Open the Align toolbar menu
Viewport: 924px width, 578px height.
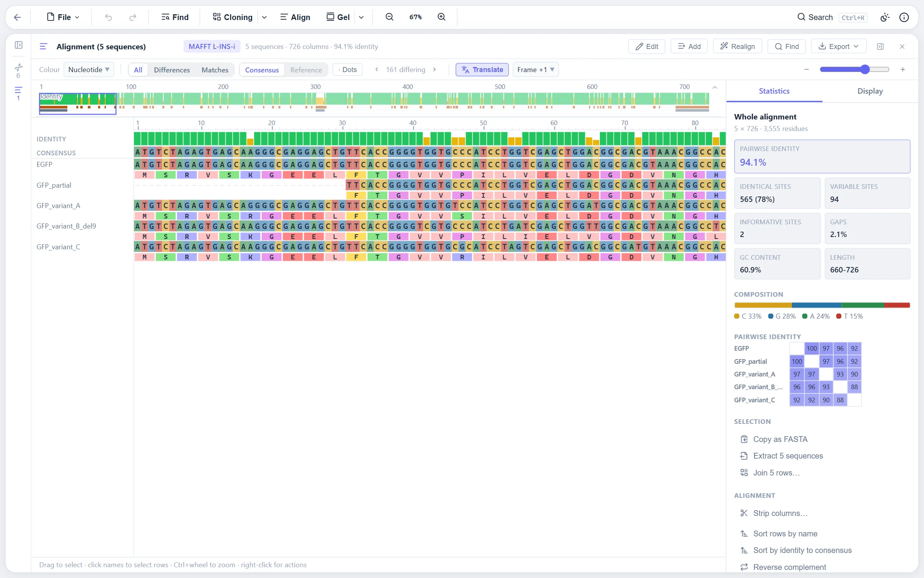(295, 17)
